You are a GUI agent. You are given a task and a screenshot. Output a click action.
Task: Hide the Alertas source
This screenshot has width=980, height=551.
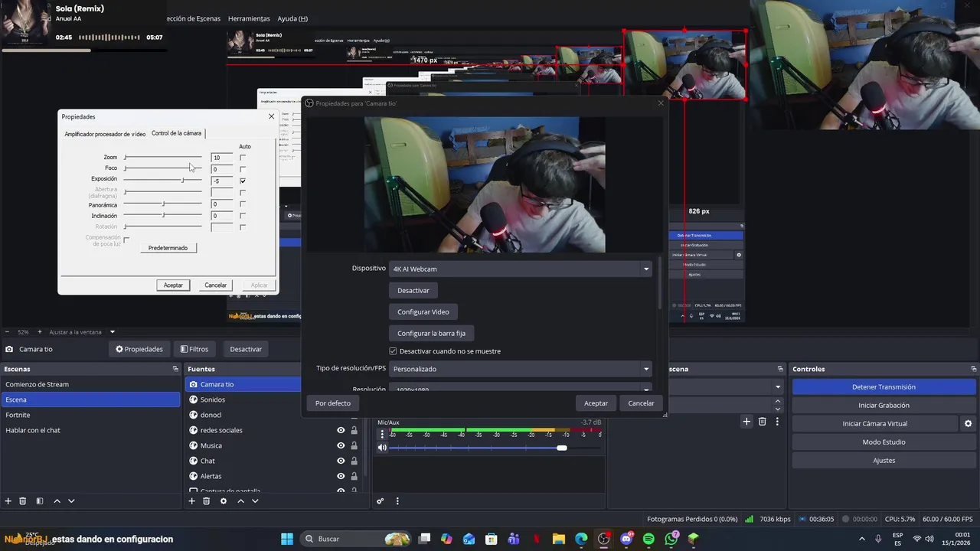[x=341, y=476]
